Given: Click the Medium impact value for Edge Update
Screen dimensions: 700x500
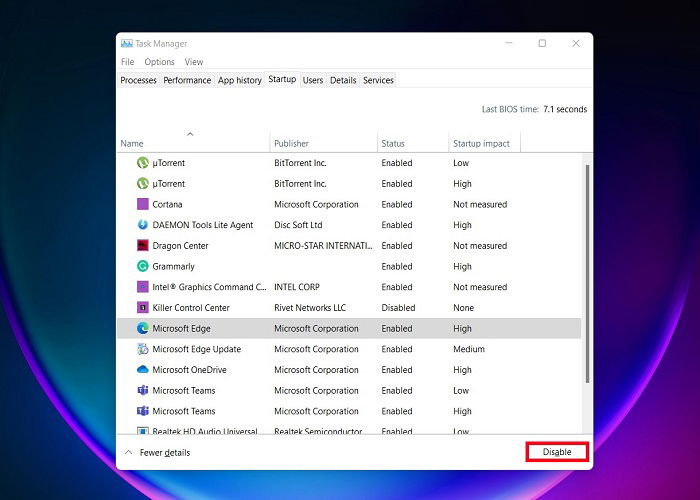Looking at the screenshot, I should click(469, 349).
